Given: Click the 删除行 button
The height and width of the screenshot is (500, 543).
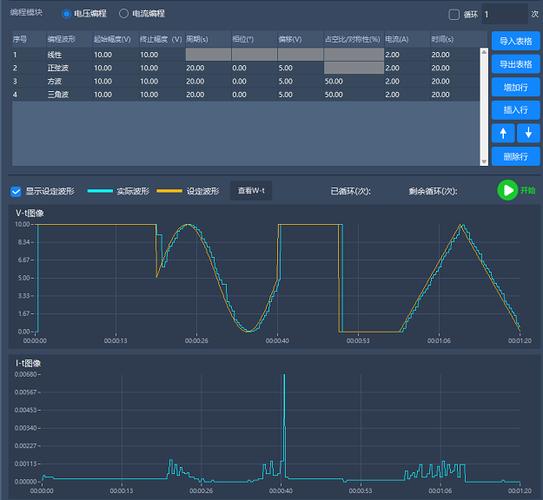Looking at the screenshot, I should [x=516, y=157].
